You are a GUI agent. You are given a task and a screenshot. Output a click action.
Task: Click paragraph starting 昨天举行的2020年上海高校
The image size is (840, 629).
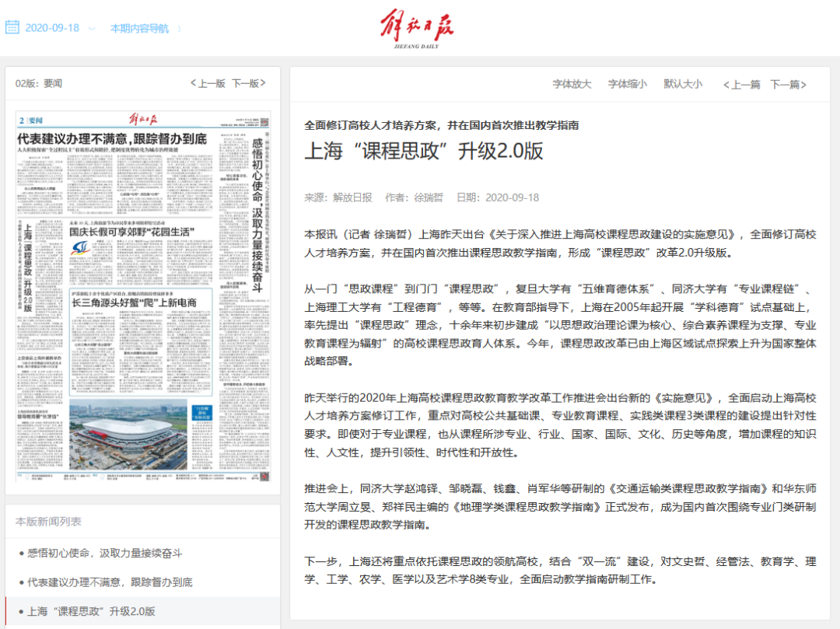click(560, 425)
